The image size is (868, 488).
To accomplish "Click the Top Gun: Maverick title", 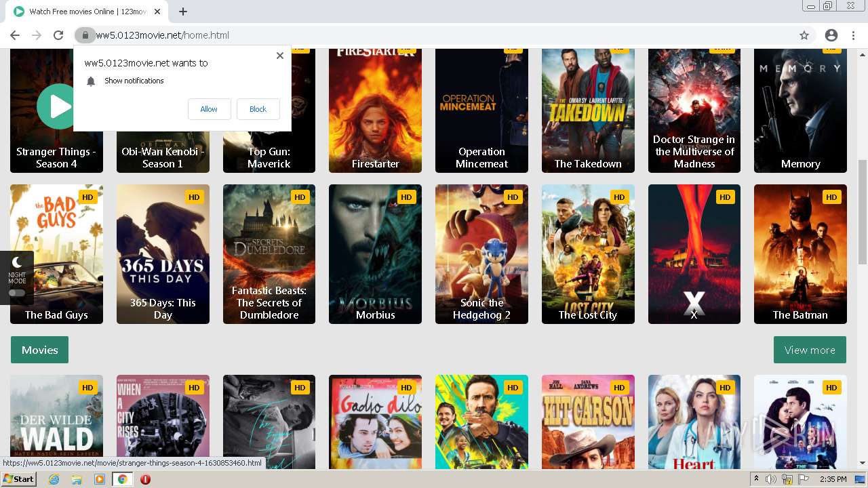I will click(x=269, y=158).
